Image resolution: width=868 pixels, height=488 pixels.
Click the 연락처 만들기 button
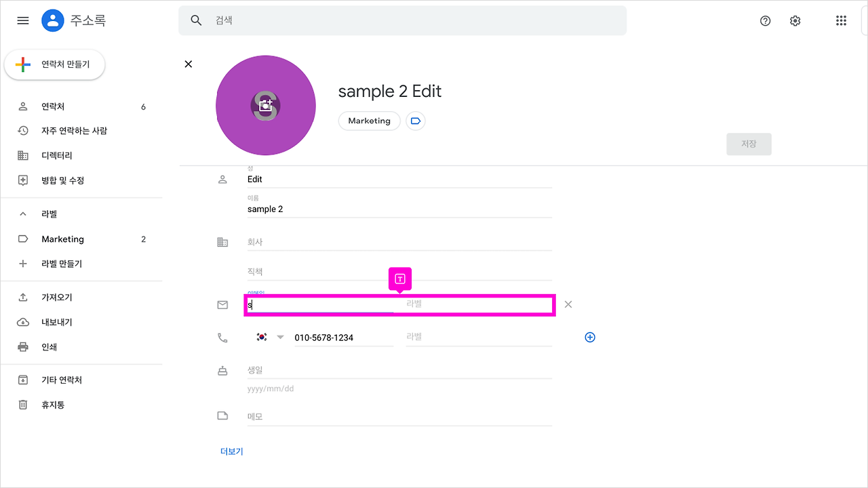coord(55,64)
